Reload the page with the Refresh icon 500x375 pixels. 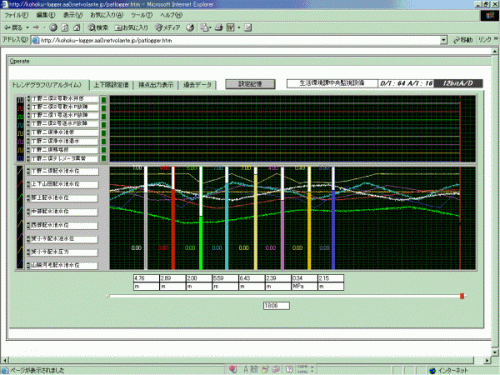coord(65,28)
